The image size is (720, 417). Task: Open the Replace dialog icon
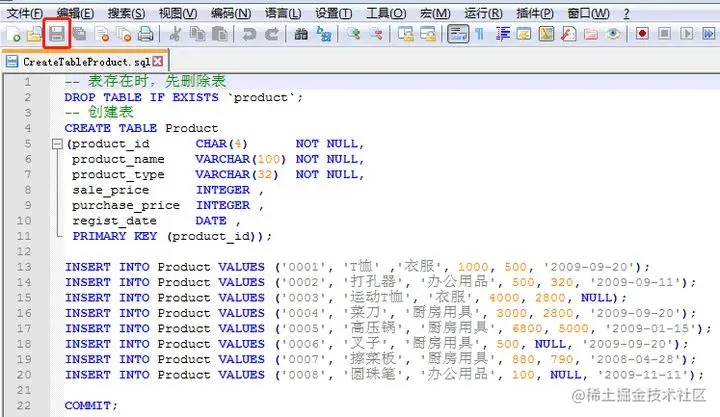[x=324, y=34]
